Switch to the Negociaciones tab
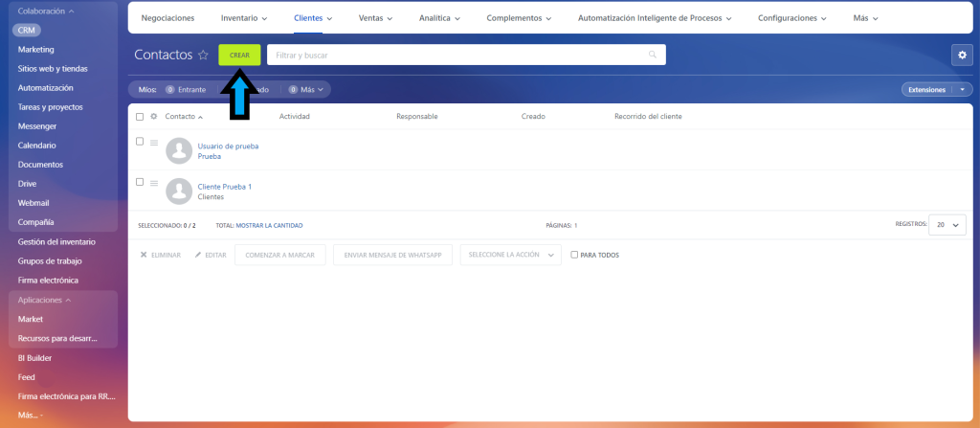Viewport: 980px width, 428px height. click(167, 18)
